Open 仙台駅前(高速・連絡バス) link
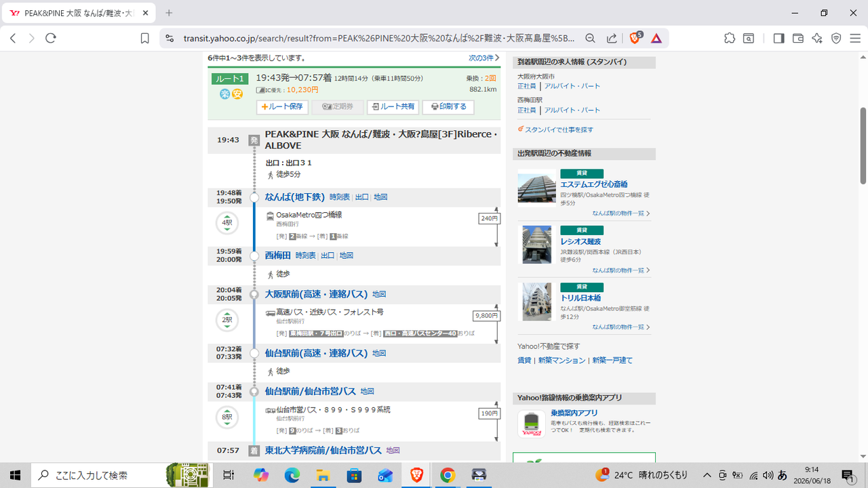The width and height of the screenshot is (868, 488). [x=317, y=353]
